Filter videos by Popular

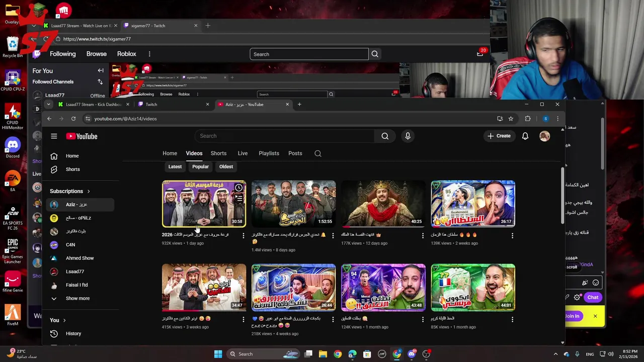pos(200,166)
